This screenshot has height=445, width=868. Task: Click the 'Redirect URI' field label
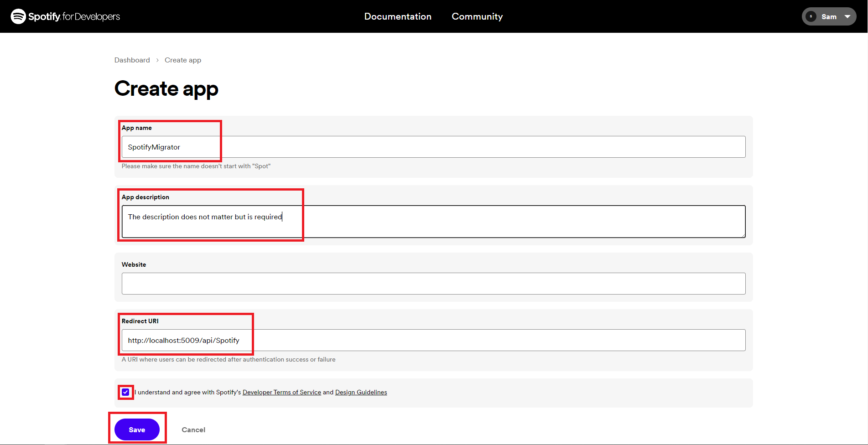(140, 321)
